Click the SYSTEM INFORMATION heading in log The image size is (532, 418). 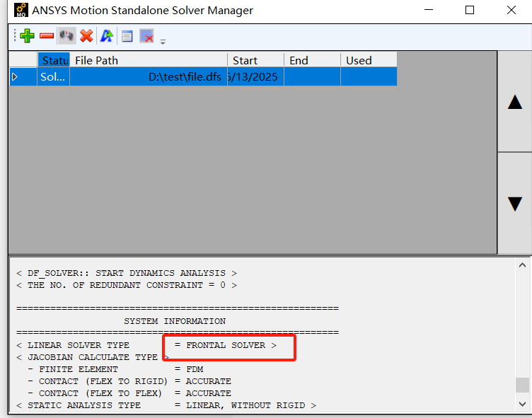point(175,321)
